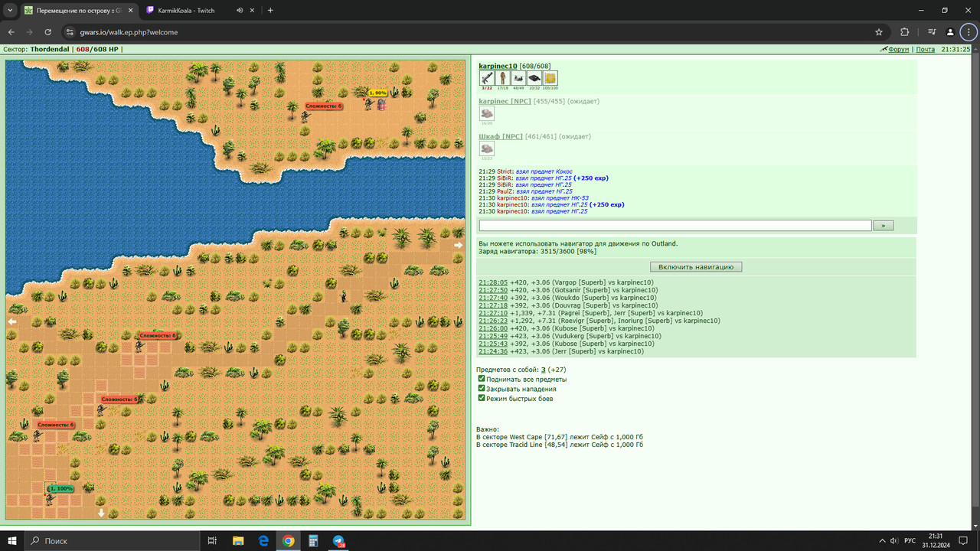Click the brown armor suit equipment icon
The width and height of the screenshot is (980, 551).
pos(502,78)
